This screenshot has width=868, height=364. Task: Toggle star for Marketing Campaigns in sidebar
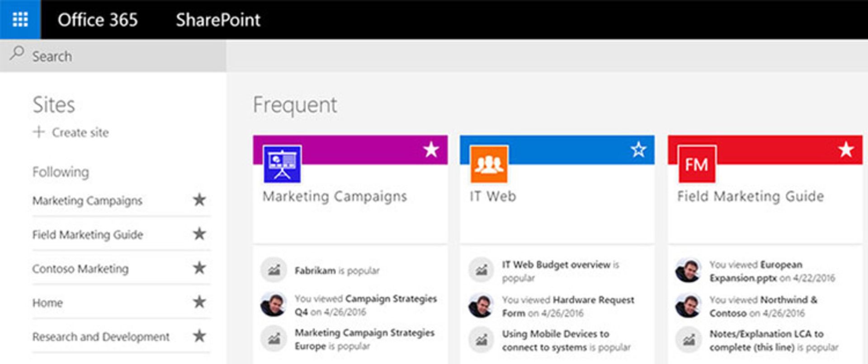click(x=199, y=200)
